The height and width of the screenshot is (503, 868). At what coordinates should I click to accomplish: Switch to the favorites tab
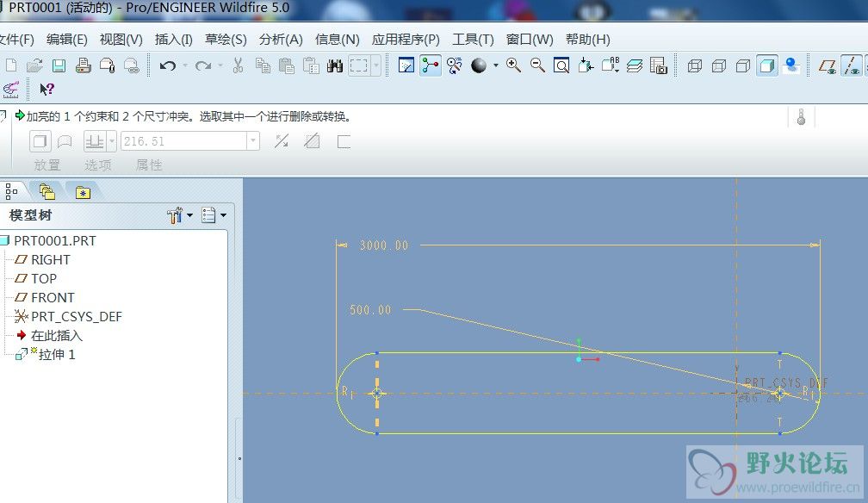pyautogui.click(x=83, y=192)
